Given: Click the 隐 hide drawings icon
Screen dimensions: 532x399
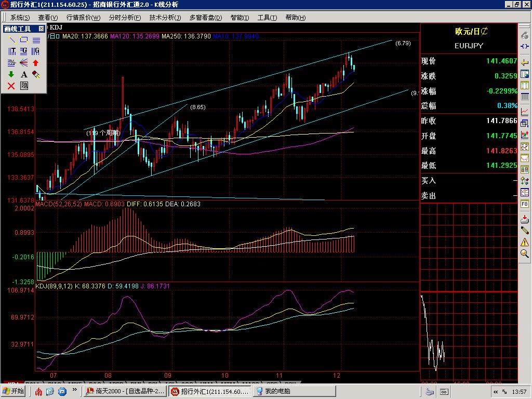Looking at the screenshot, I should tap(24, 86).
